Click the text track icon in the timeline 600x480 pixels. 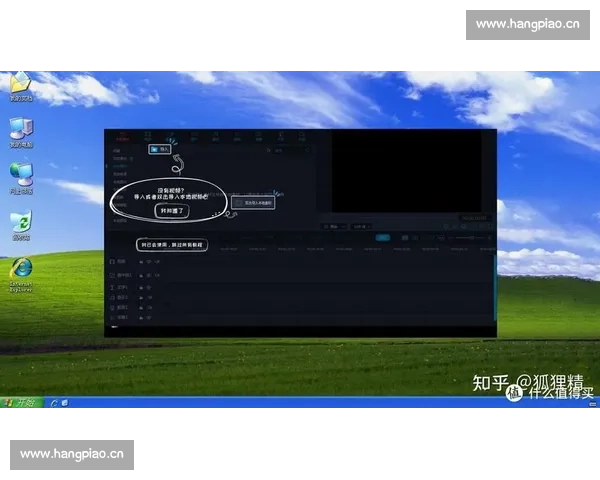click(x=113, y=287)
